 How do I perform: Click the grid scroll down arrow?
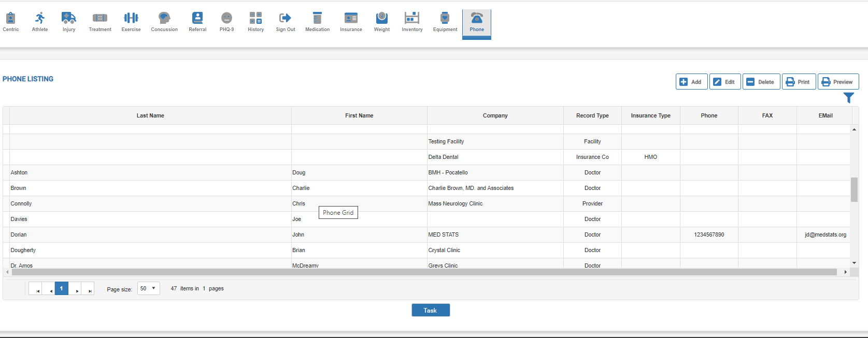pyautogui.click(x=854, y=263)
